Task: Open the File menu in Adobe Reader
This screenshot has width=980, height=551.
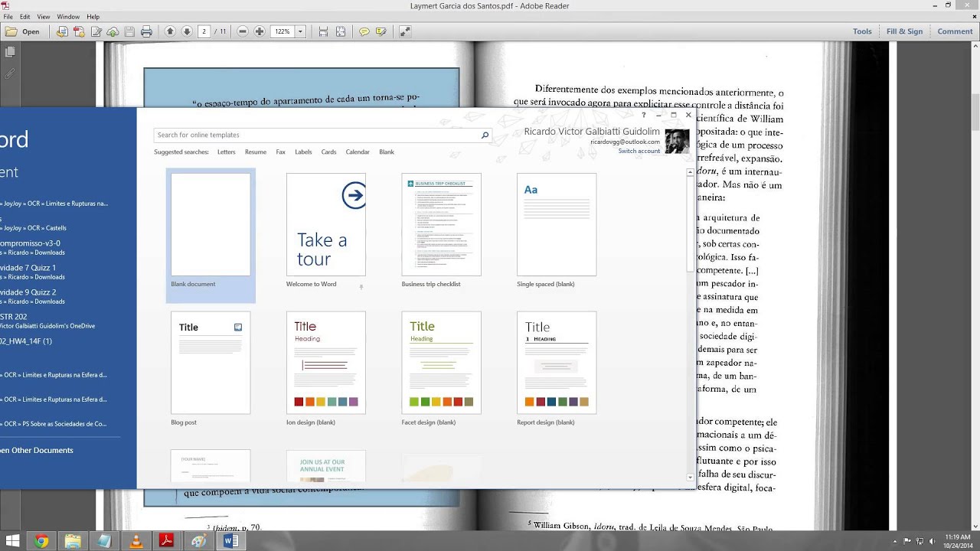Action: coord(8,16)
